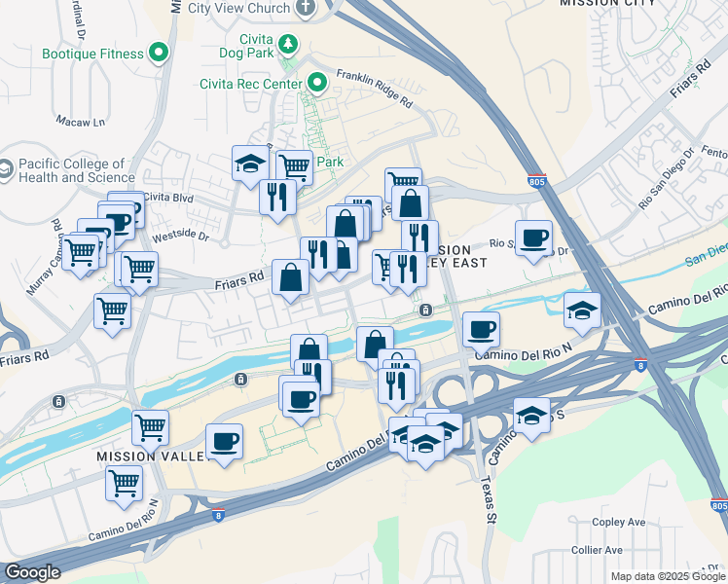
Task: Click the coffee marker south of the river near Mission Valley
Action: point(224,445)
